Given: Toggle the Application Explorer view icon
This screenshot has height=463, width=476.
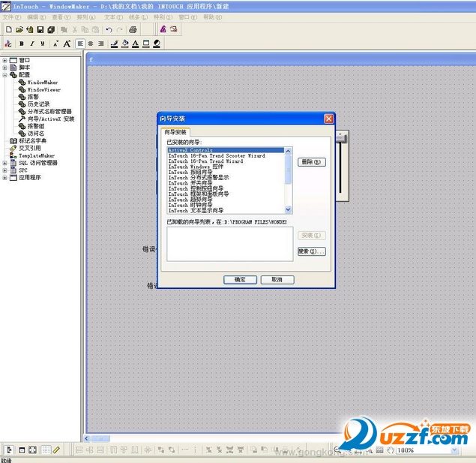Looking at the screenshot, I should 9,449.
